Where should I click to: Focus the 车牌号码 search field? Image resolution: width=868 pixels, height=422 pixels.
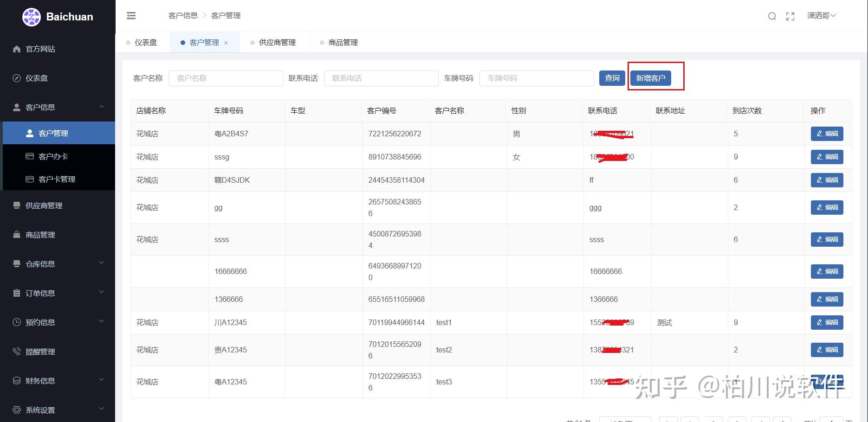pyautogui.click(x=537, y=78)
